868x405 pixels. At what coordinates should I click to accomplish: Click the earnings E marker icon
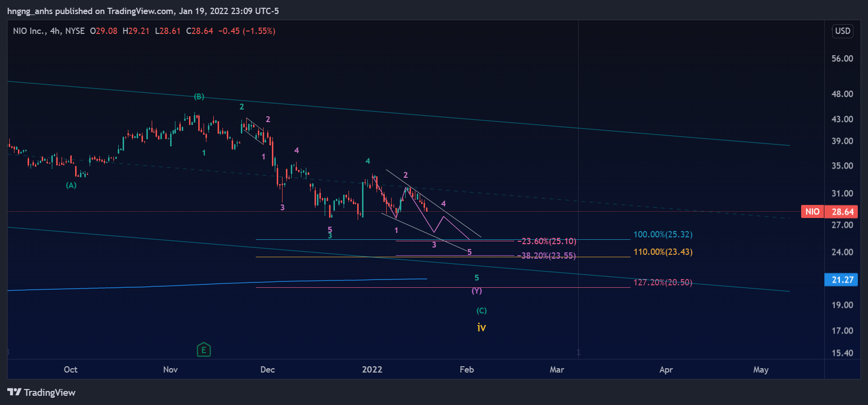coord(204,350)
